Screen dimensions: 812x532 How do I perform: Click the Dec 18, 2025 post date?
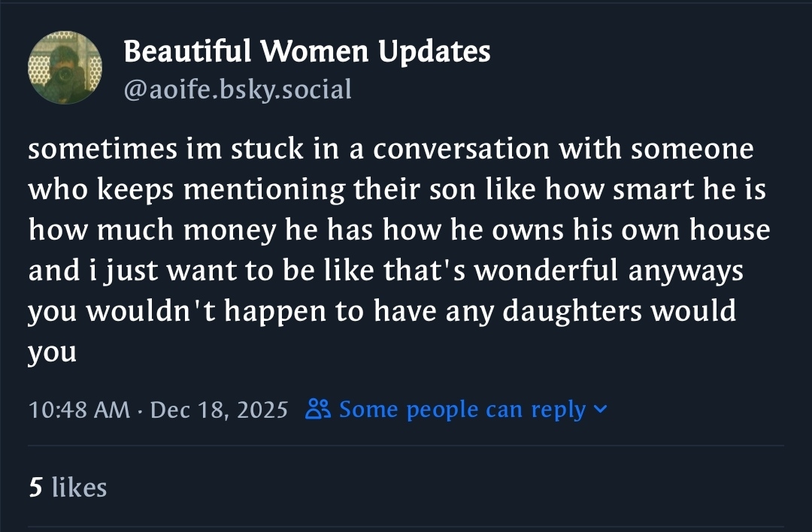pos(220,410)
